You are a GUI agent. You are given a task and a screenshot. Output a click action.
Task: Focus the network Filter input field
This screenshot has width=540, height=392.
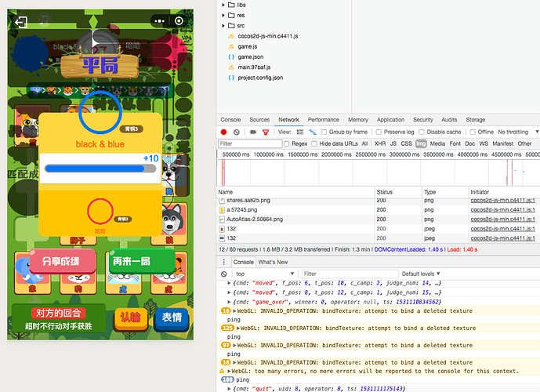[250, 143]
